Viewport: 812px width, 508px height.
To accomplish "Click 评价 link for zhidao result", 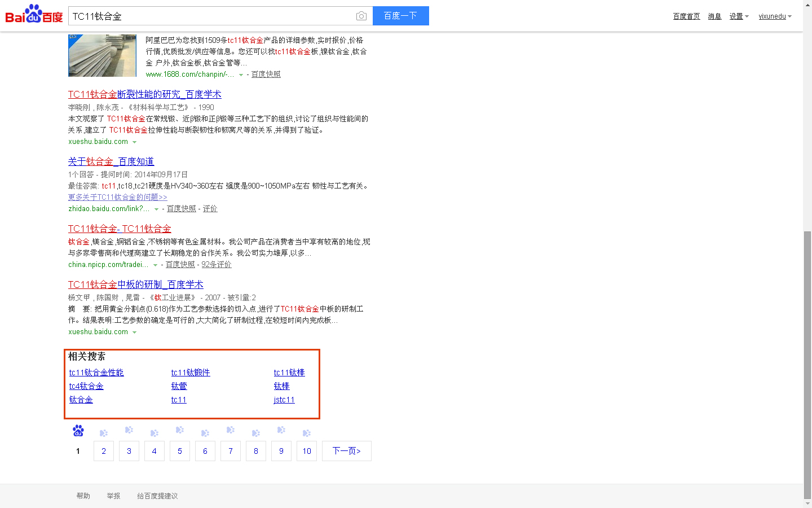I will pos(210,209).
